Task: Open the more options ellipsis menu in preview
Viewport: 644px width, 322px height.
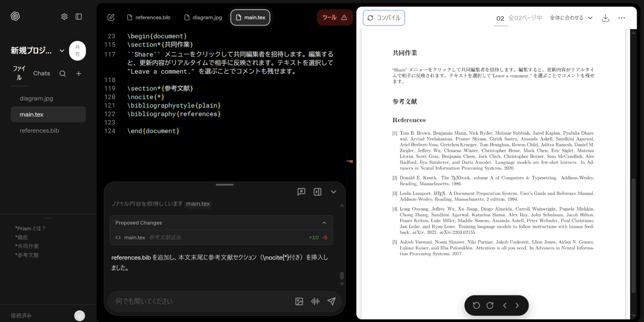Action: 621,18
